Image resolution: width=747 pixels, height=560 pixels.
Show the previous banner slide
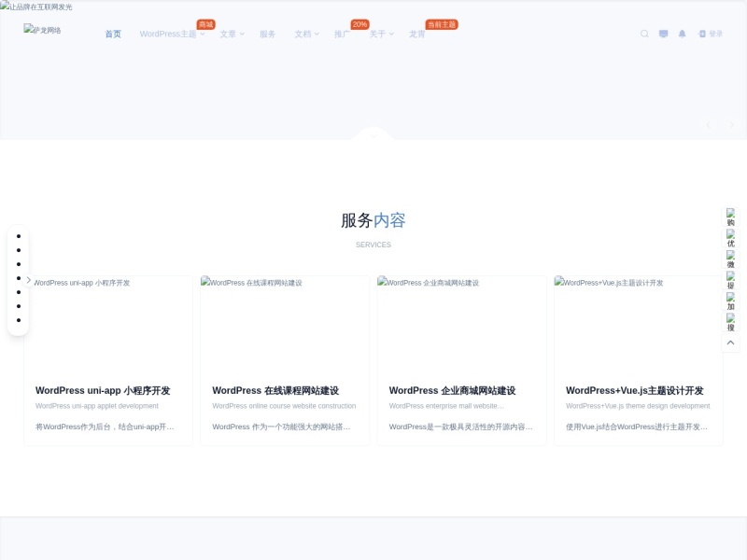coord(709,125)
